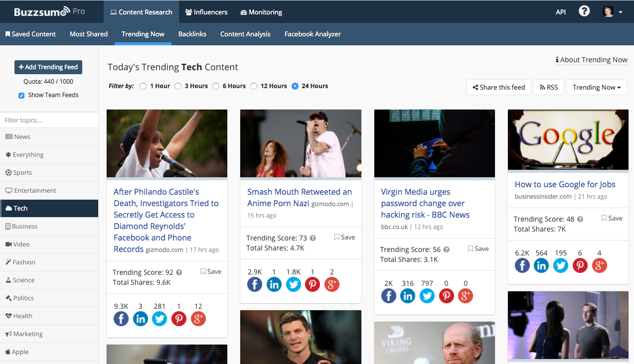Share Philando Castile article on Google Plus

[x=198, y=319]
